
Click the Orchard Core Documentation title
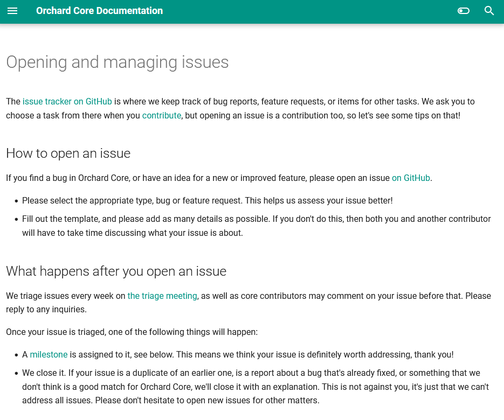(x=99, y=11)
